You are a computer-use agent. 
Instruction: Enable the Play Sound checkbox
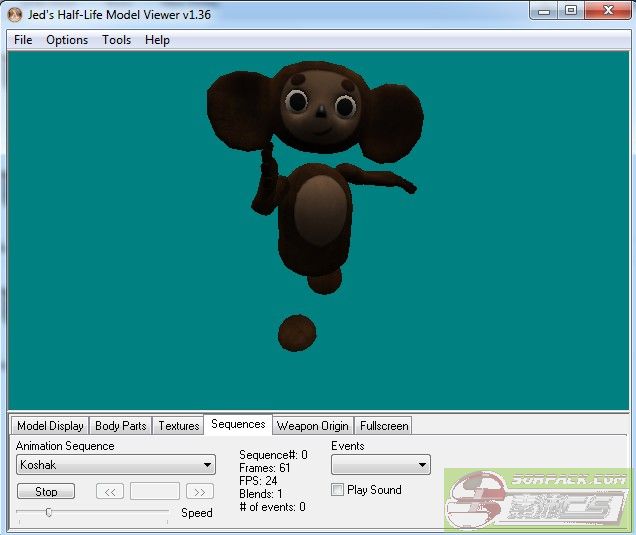(337, 490)
